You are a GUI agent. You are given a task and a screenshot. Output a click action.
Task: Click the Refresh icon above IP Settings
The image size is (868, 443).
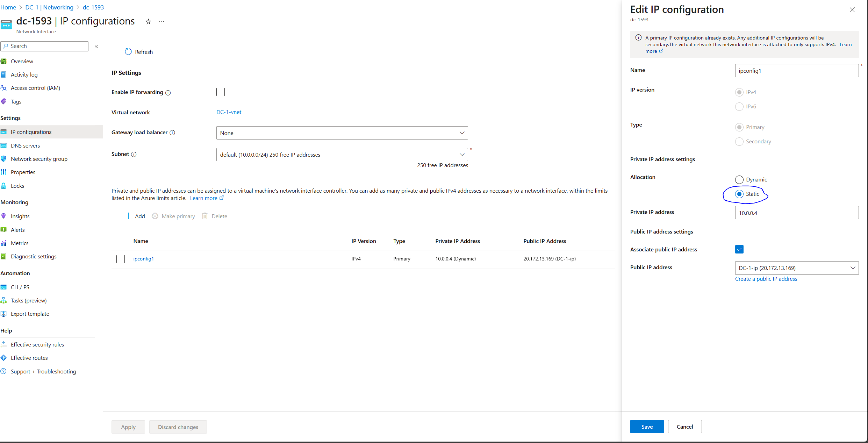128,51
